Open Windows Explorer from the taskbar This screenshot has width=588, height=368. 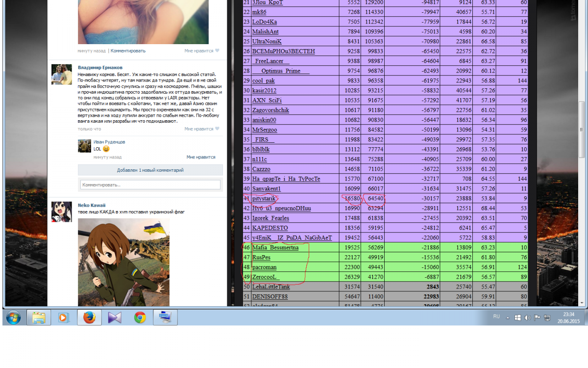point(39,317)
